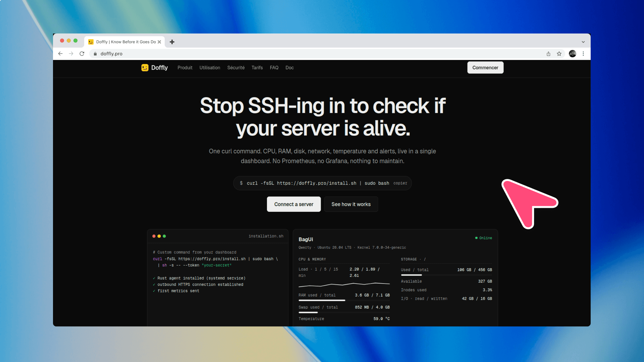Click the Temperature 59.0 °C value
Screen dimensions: 644x362
click(381, 319)
